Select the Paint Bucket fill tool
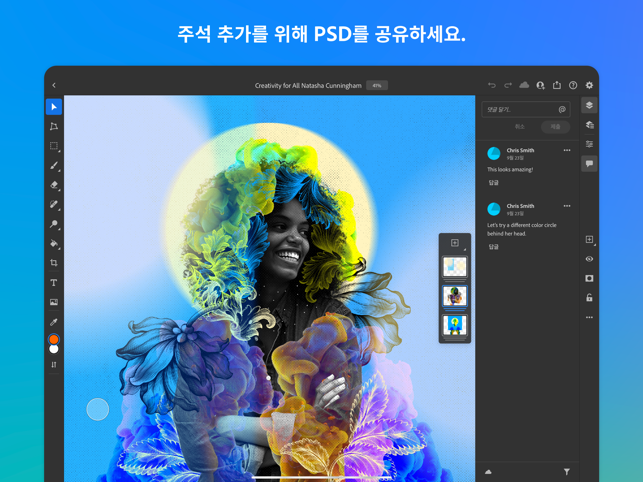The image size is (643, 482). tap(54, 243)
